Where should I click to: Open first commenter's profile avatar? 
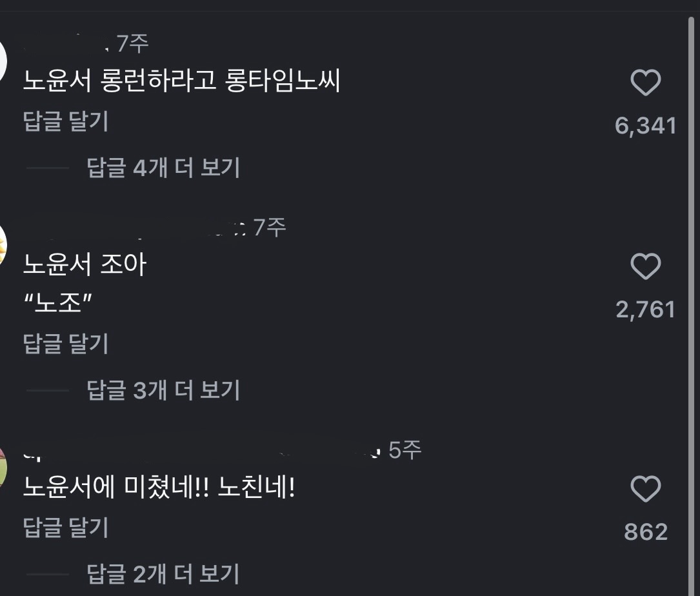point(3,60)
